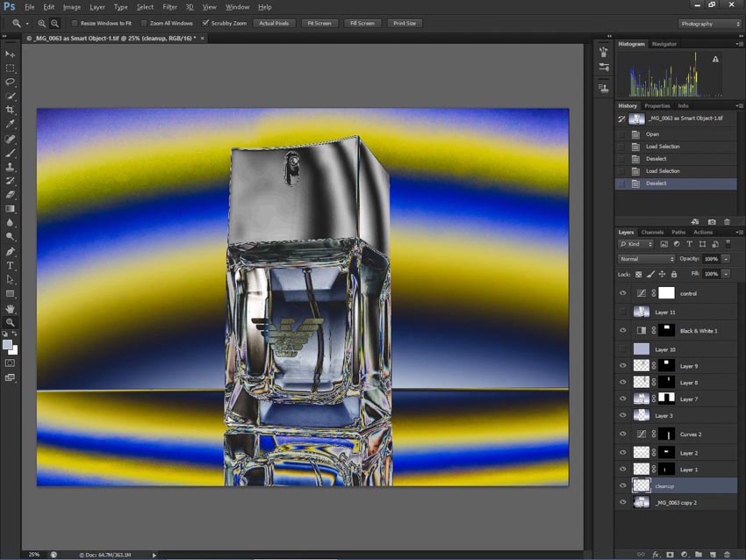Select the first Load Selection history state
This screenshot has height=560, width=746.
[x=676, y=147]
